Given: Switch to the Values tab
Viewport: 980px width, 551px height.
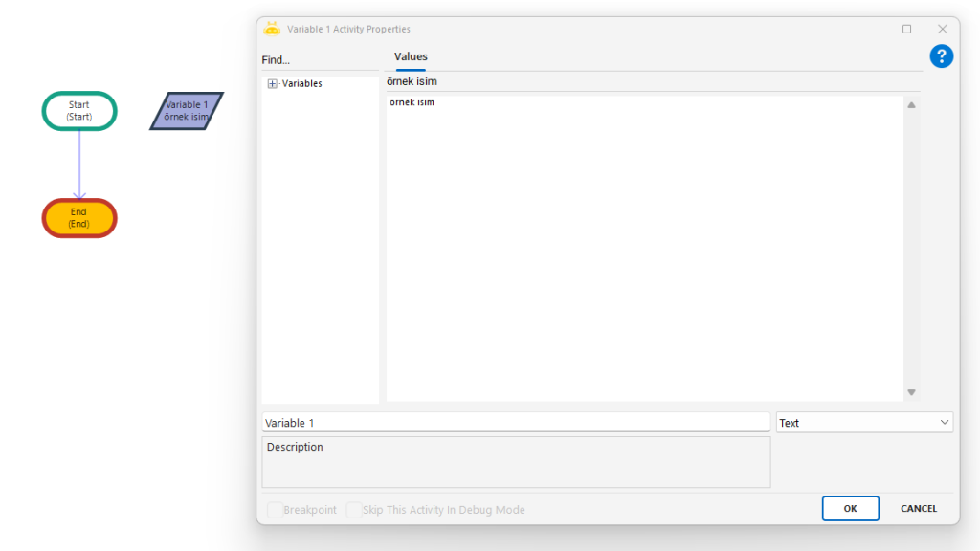Looking at the screenshot, I should 411,57.
